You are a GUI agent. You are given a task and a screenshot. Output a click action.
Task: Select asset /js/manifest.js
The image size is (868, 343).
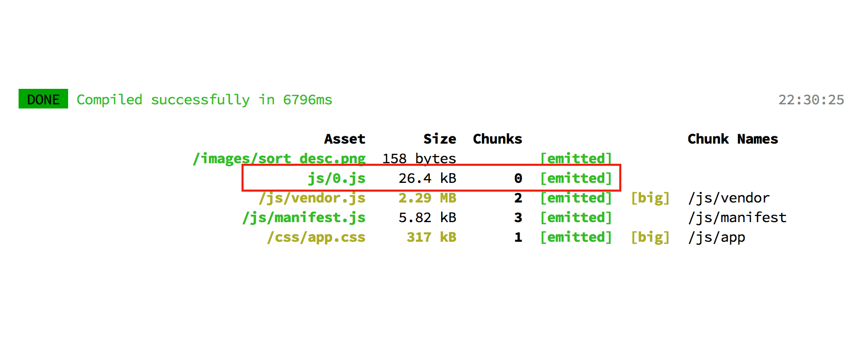(304, 217)
